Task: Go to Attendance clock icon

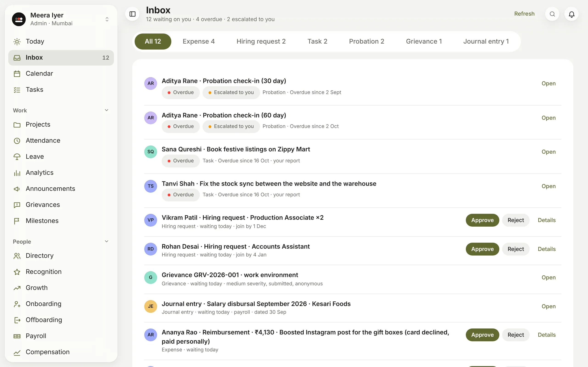Action: tap(17, 141)
